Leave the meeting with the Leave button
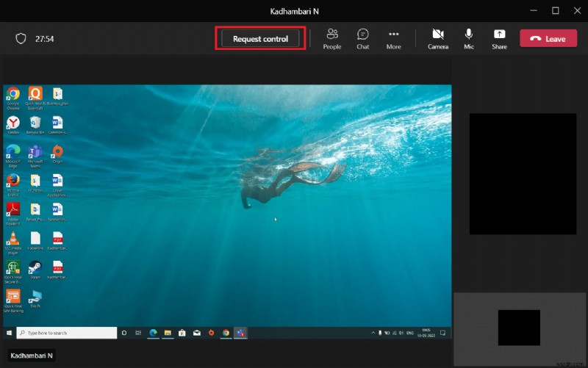Image resolution: width=588 pixels, height=368 pixels. click(548, 39)
